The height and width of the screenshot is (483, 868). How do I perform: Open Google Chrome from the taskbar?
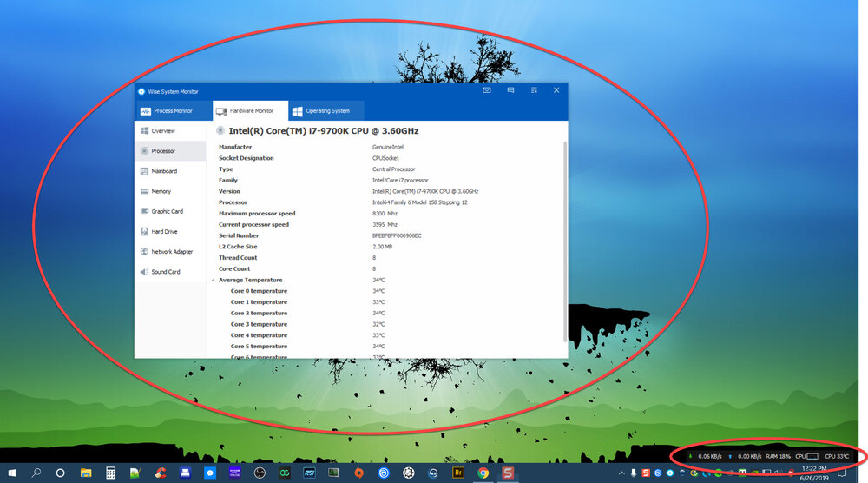coord(483,473)
